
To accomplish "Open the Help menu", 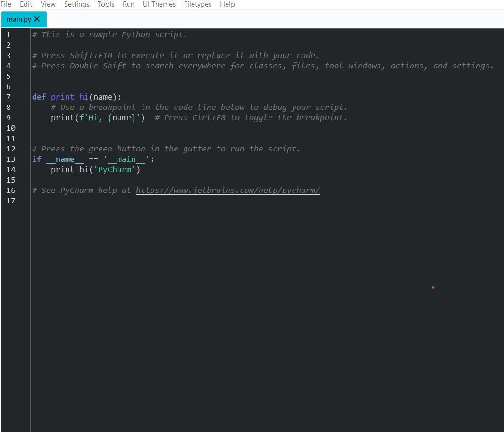I will tap(227, 4).
